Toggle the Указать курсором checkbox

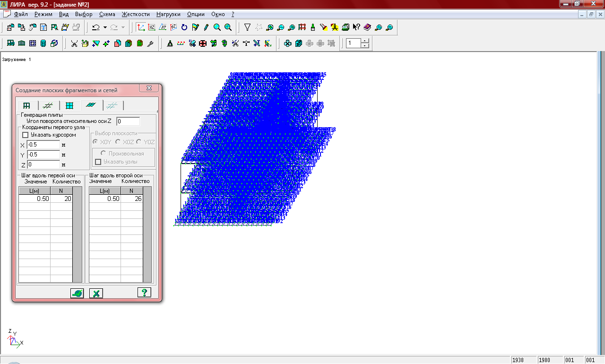click(26, 135)
